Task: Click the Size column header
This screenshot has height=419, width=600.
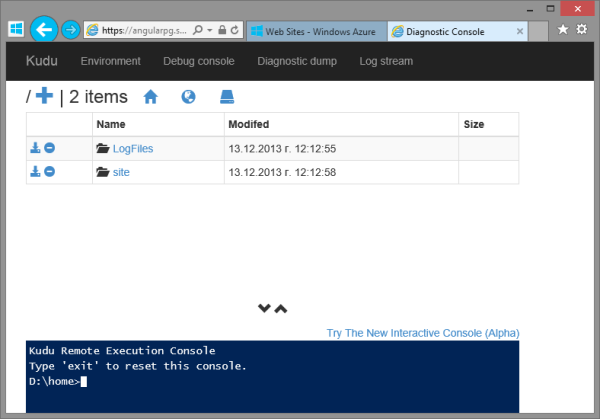Action: [x=474, y=124]
